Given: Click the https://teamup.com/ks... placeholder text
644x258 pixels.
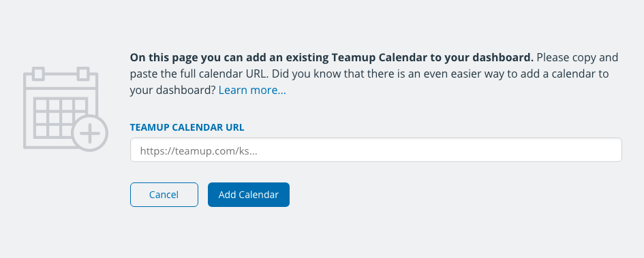Looking at the screenshot, I should (x=199, y=151).
